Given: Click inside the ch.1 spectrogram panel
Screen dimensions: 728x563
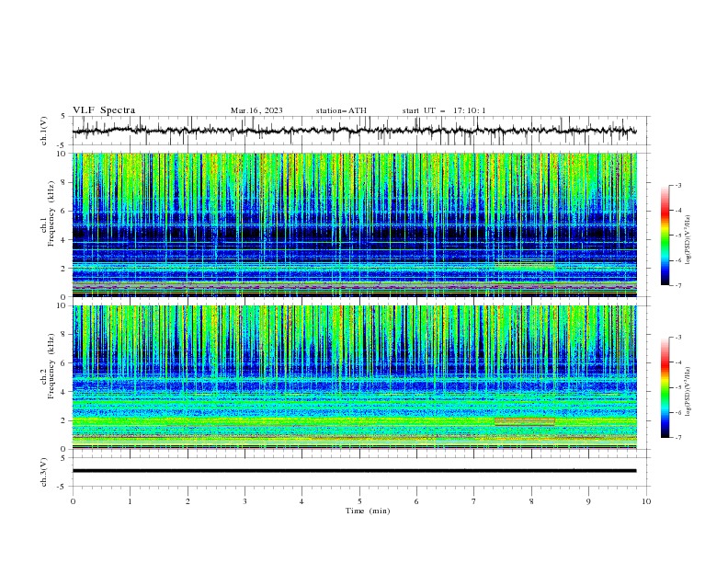Looking at the screenshot, I should click(354, 224).
